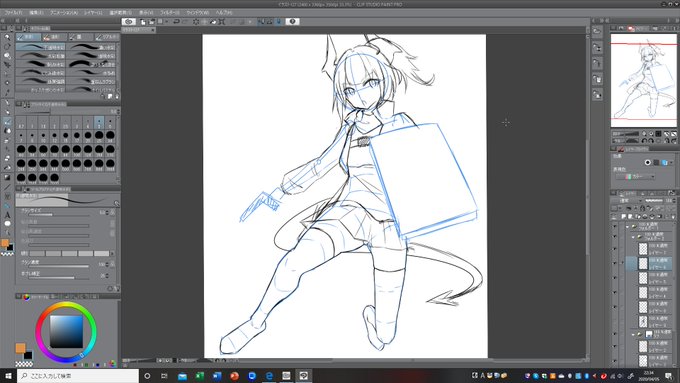The height and width of the screenshot is (383, 680).
Task: Open CLIP STUDIO from command bar icon
Action: (x=128, y=22)
